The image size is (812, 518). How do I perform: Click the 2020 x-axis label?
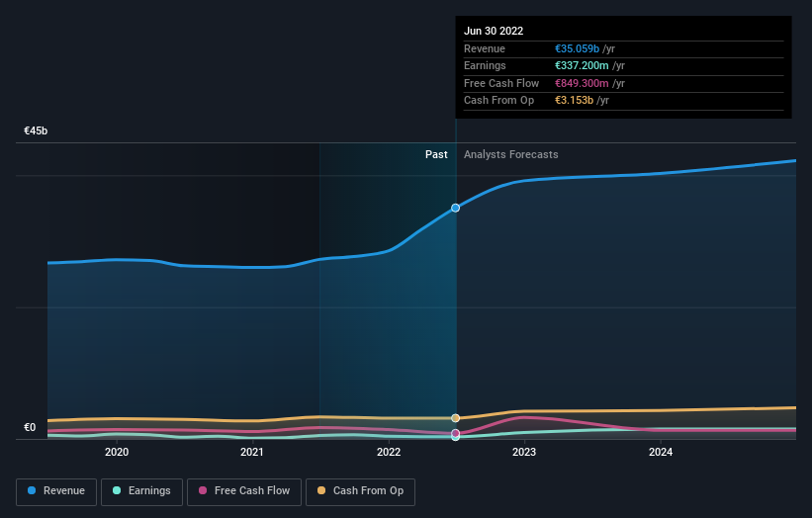117,452
